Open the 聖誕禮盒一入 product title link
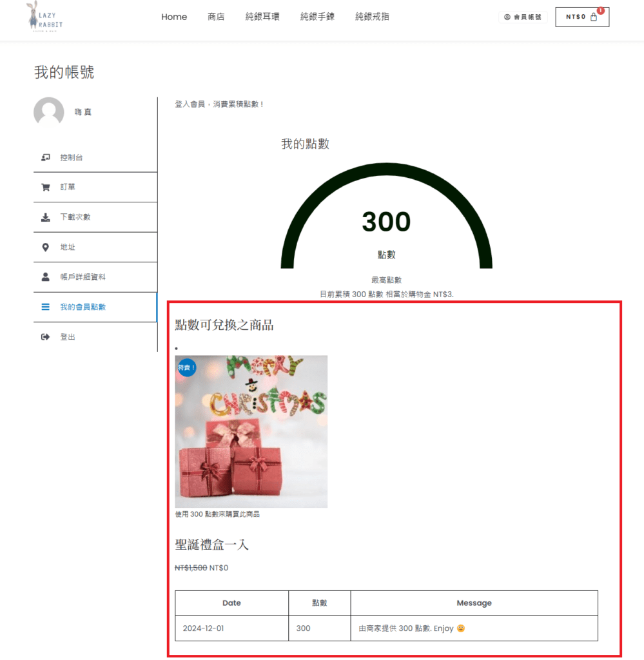 211,545
